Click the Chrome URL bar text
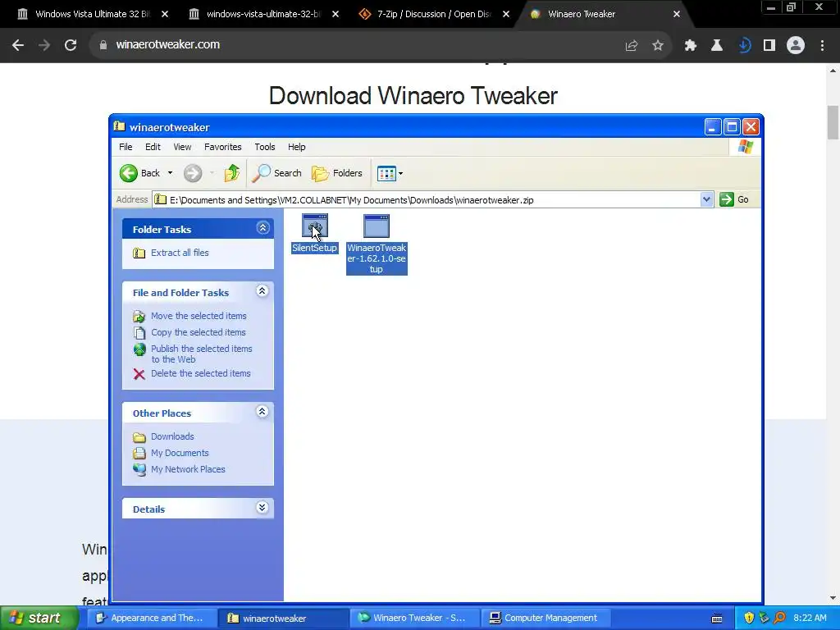 point(167,44)
